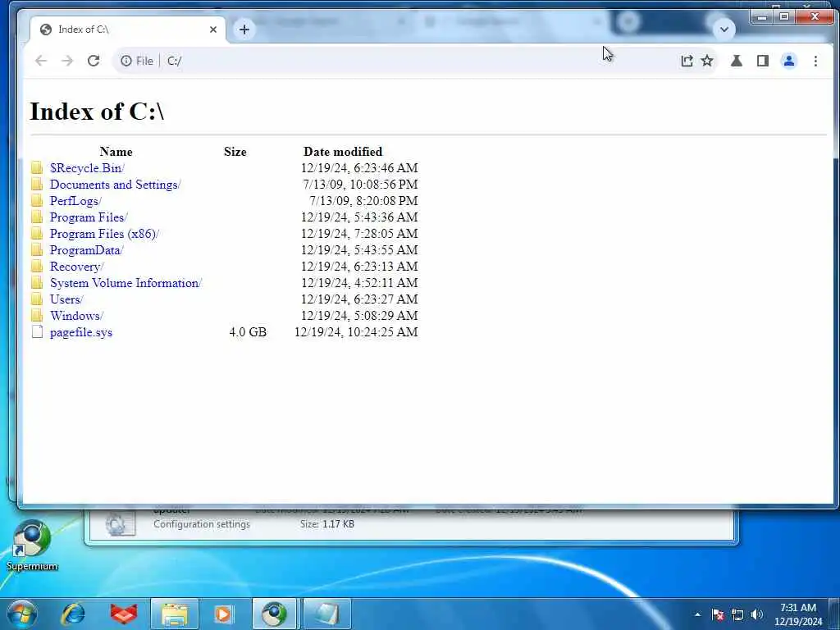
Task: Launch Internet Explorer from the taskbar
Action: 73,614
